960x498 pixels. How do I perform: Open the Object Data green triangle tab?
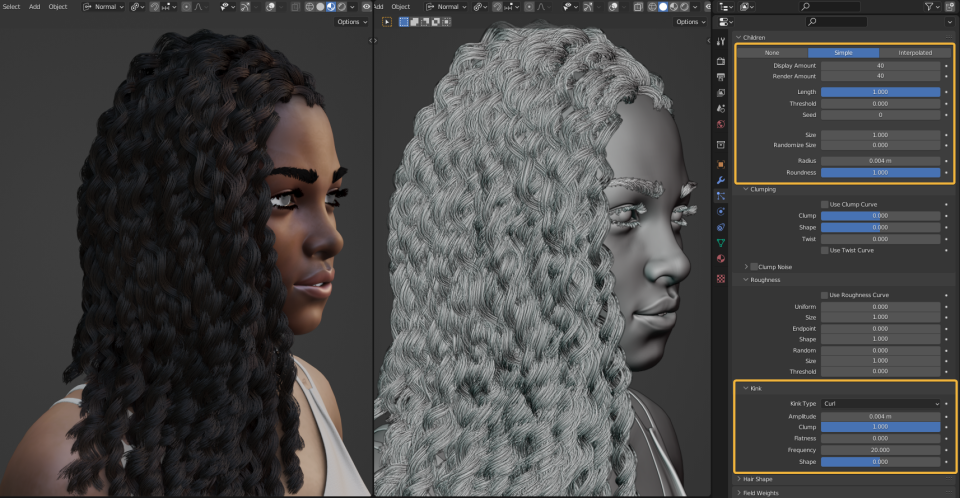tap(721, 243)
